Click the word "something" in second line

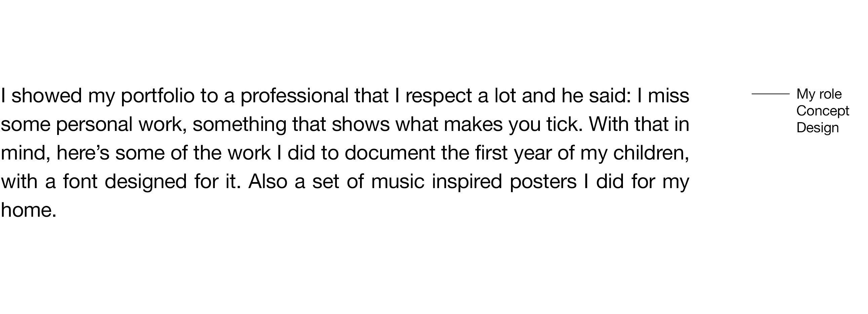240,125
